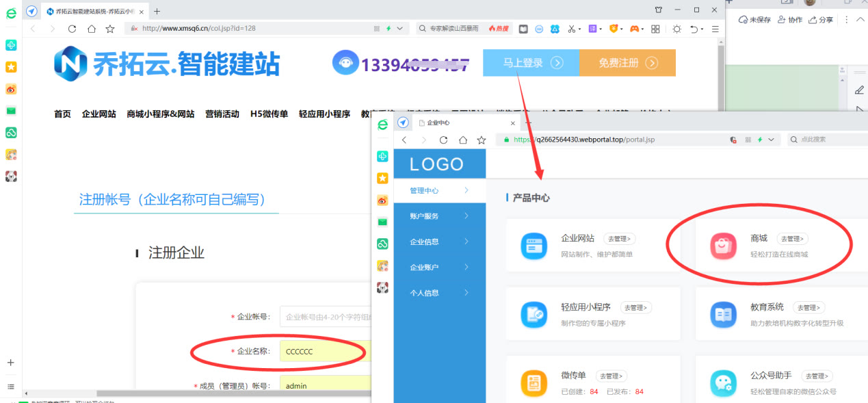Open the Weibo icon in the left sidebar
This screenshot has height=403, width=868.
click(x=10, y=89)
